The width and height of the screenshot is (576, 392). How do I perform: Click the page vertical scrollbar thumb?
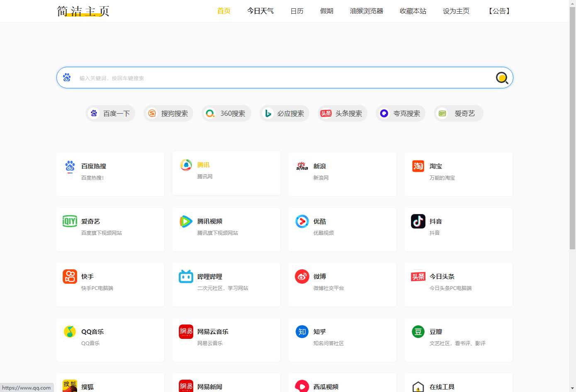point(572,128)
